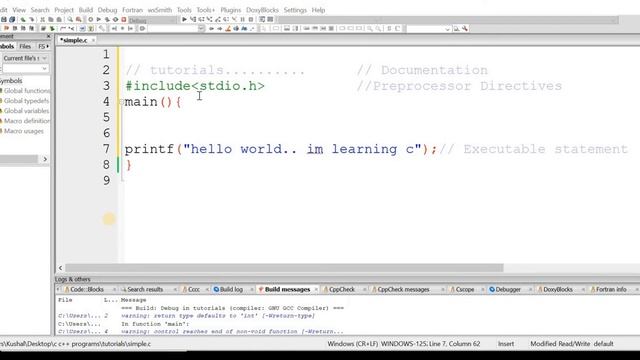This screenshot has height=360, width=640.
Task: Click the Run to cursor debug icon
Action: (193, 19)
